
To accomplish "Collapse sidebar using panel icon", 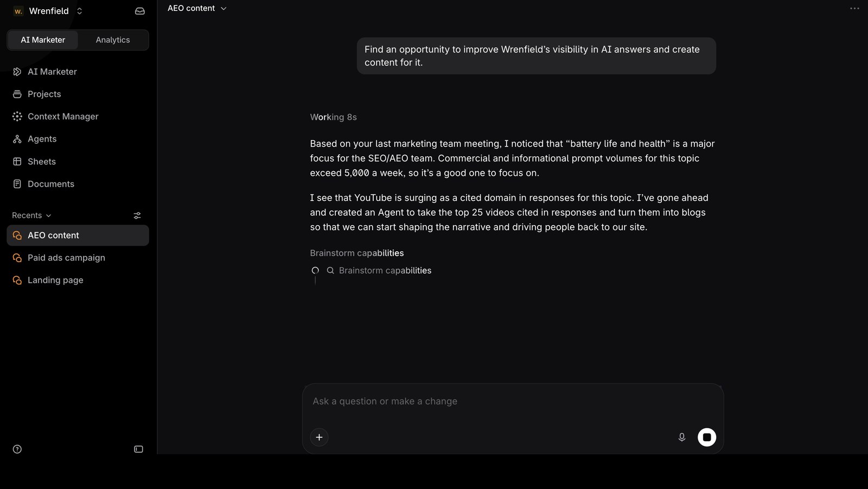I will (138, 449).
